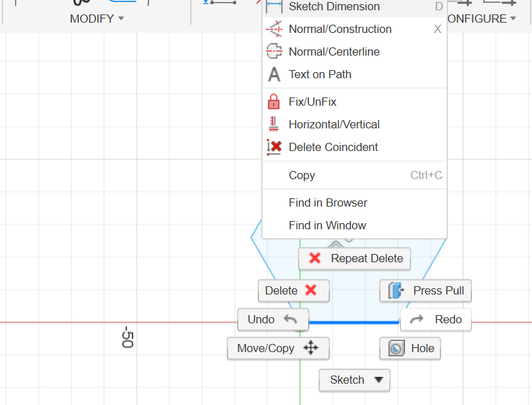Choose Delete Coincident menu entry
Viewport: 532px width, 405px height.
click(x=355, y=147)
